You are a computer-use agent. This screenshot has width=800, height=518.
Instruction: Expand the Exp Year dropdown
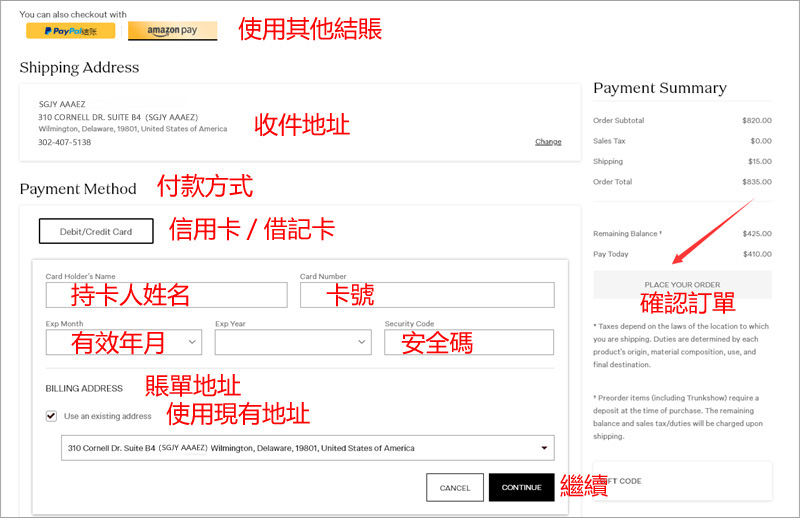click(292, 342)
